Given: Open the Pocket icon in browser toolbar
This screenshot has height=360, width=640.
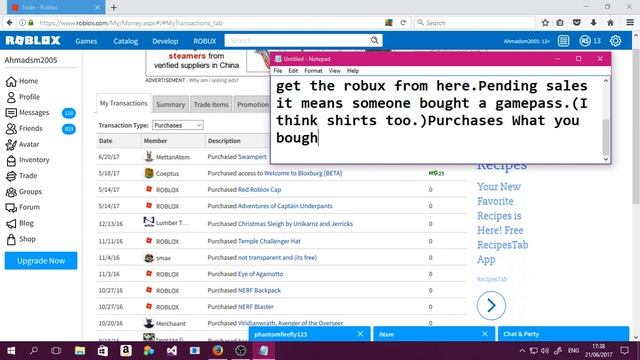Looking at the screenshot, I should (x=576, y=23).
